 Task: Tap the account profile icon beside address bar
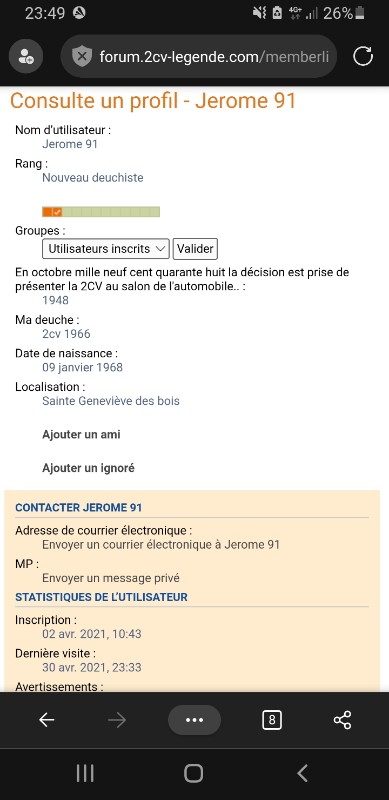(26, 56)
